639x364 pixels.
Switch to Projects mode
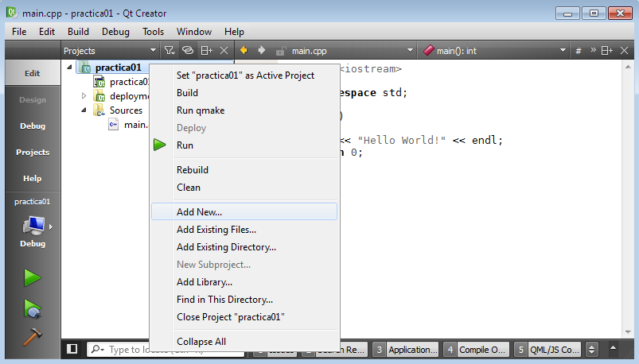point(32,152)
